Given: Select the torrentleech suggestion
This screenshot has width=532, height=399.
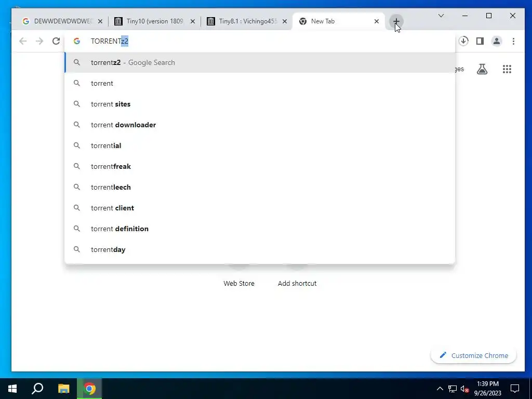Looking at the screenshot, I should 260,187.
